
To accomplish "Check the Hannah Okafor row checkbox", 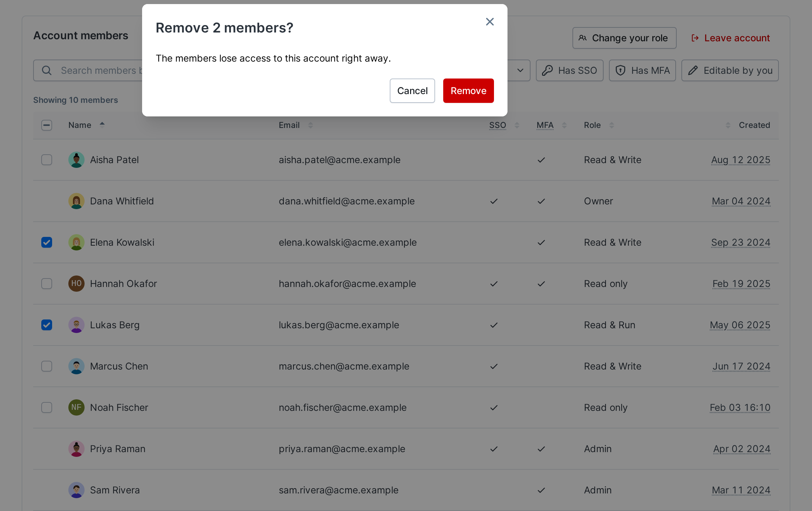I will tap(47, 284).
